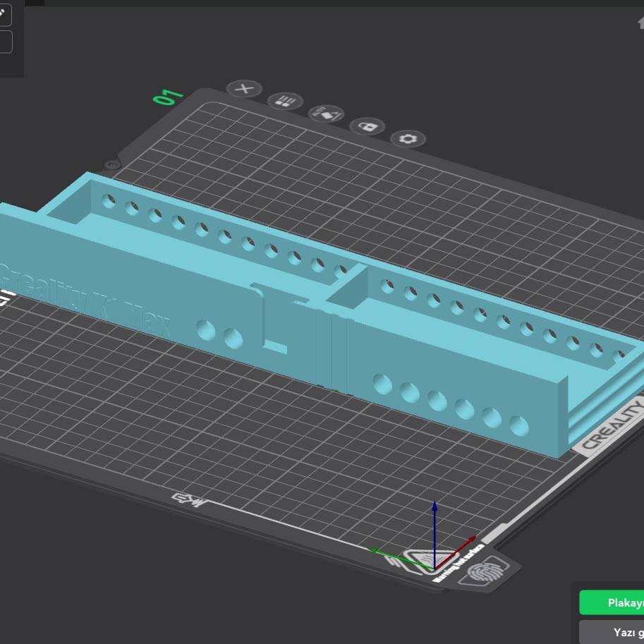Viewport: 644px width, 644px height.
Task: Click the red X axis arrow
Action: [x=466, y=543]
